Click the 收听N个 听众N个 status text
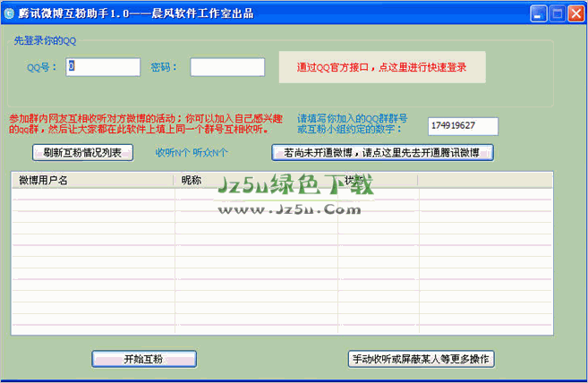Image resolution: width=588 pixels, height=383 pixels. (x=192, y=153)
